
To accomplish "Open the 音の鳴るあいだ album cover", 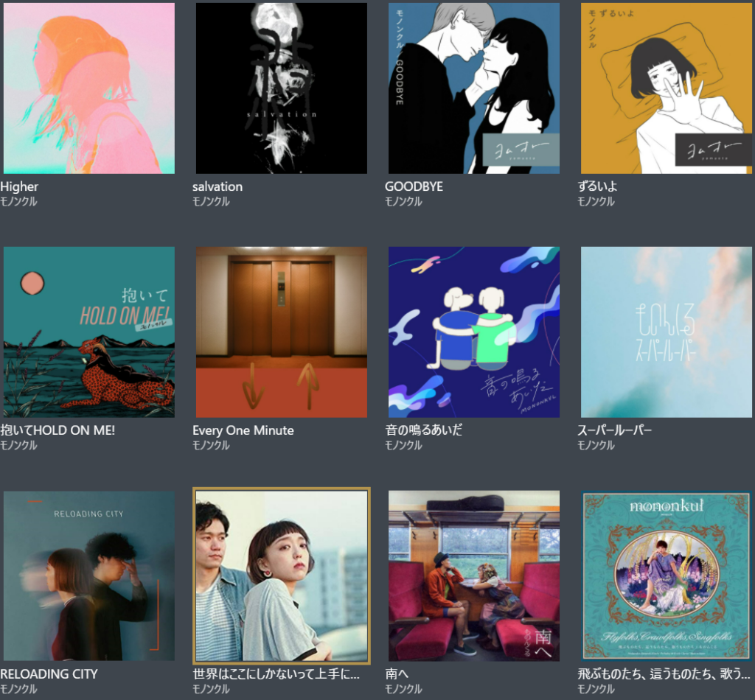I will point(474,332).
